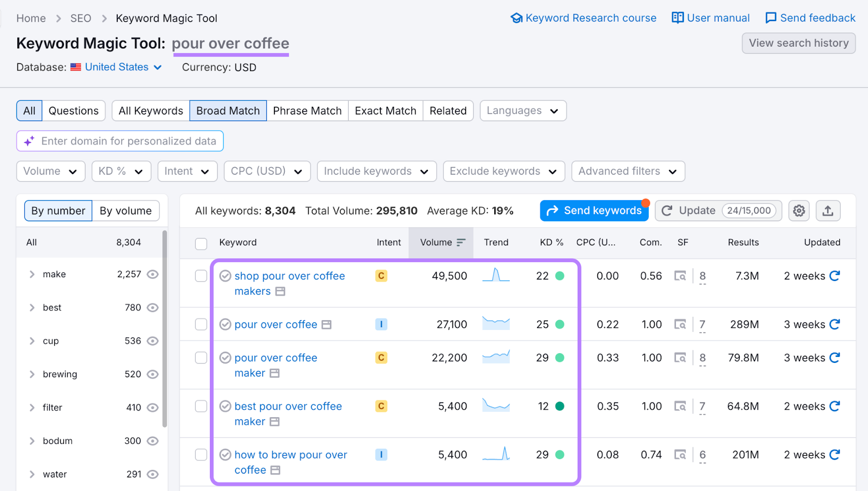868x491 pixels.
Task: Toggle the eye icon beside 'make' group
Action: (152, 274)
